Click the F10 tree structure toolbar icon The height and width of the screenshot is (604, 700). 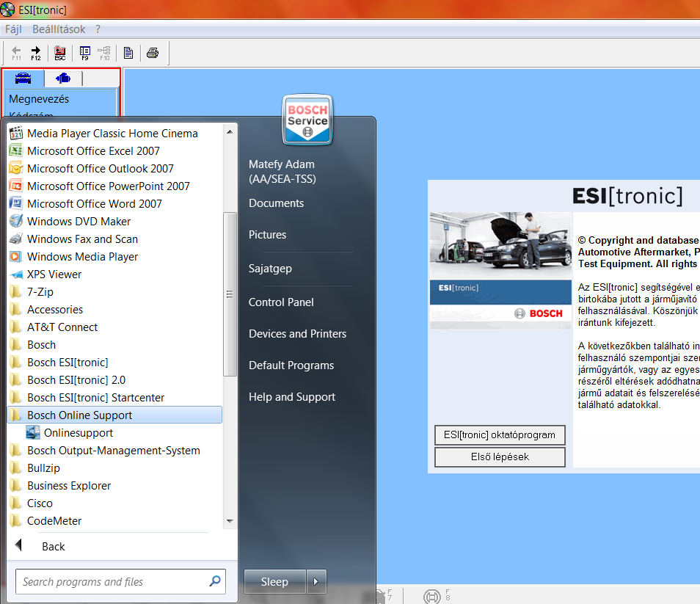(104, 53)
